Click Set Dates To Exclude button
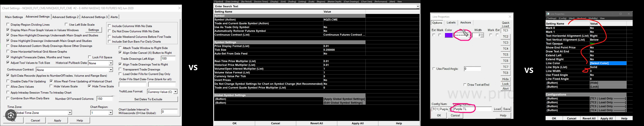 point(148,99)
